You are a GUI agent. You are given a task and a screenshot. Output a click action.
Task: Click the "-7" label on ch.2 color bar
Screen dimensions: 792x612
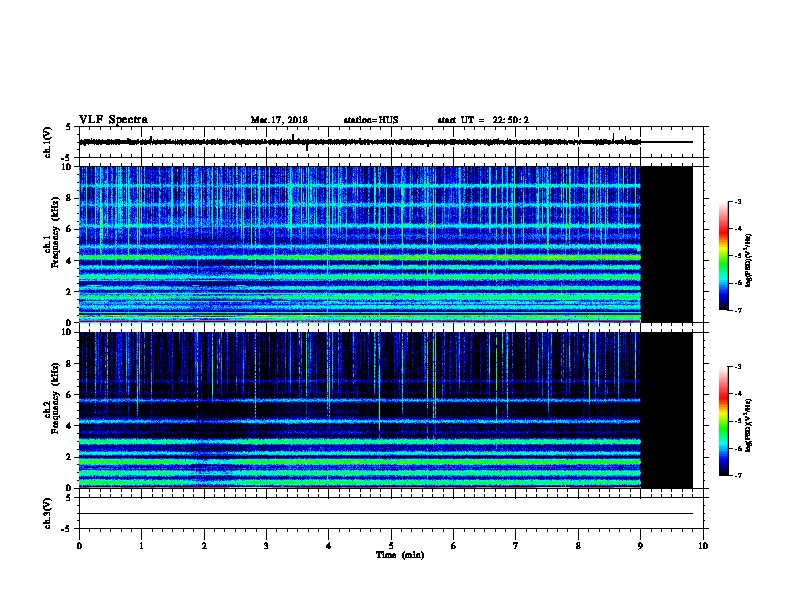pyautogui.click(x=737, y=476)
